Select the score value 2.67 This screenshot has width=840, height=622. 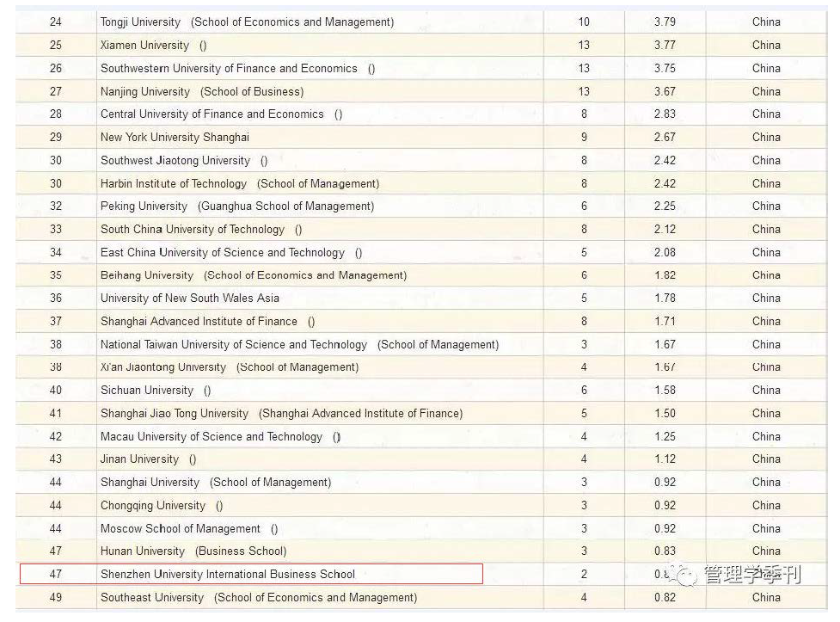(665, 137)
